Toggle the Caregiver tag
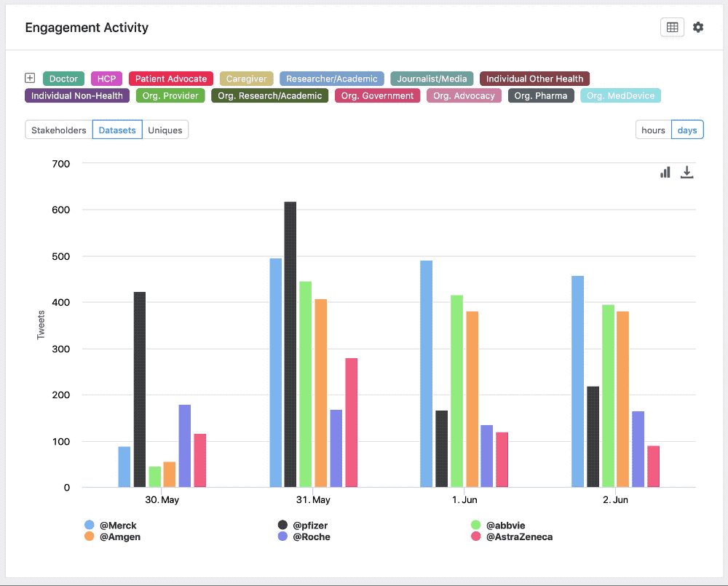 (x=247, y=79)
